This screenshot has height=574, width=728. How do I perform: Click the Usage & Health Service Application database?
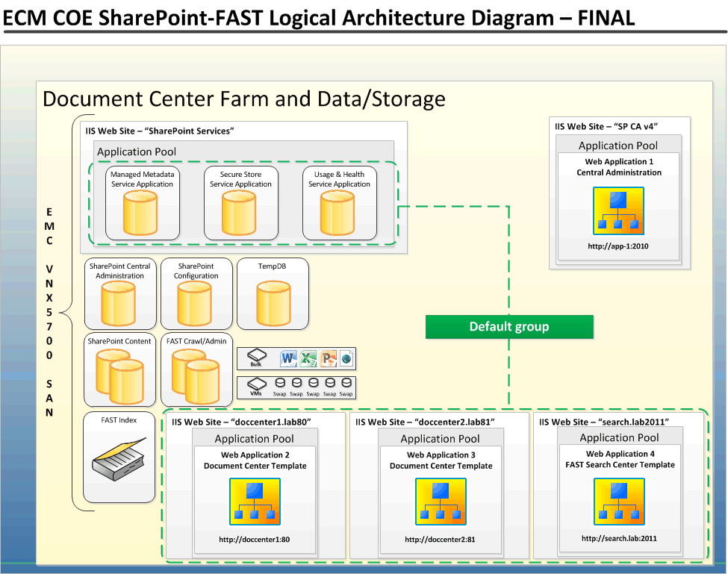pos(339,213)
